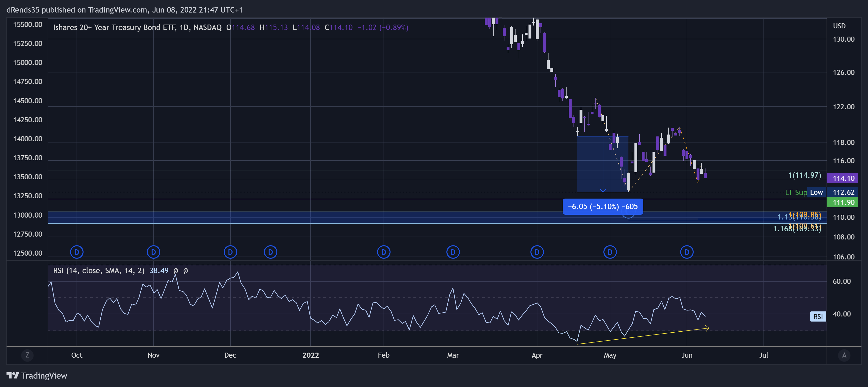Screen dimensions: 868x387
Task: Click the closing price C114.10
Action: 338,27
